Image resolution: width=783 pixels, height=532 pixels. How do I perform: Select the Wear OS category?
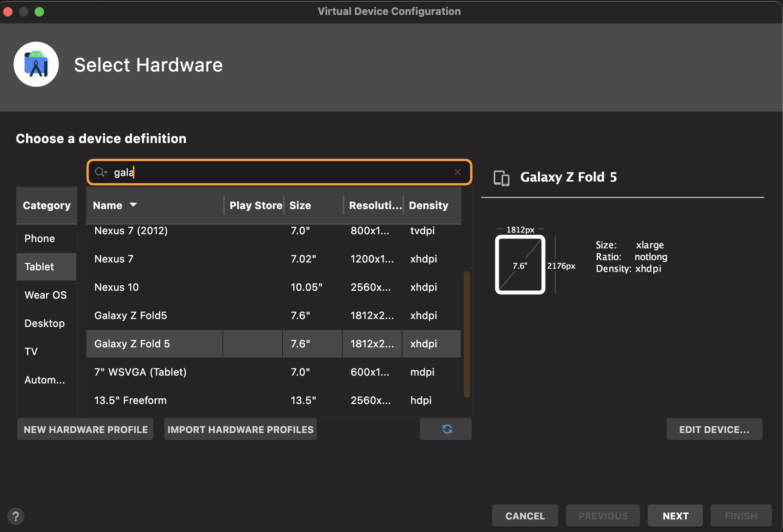coord(46,295)
